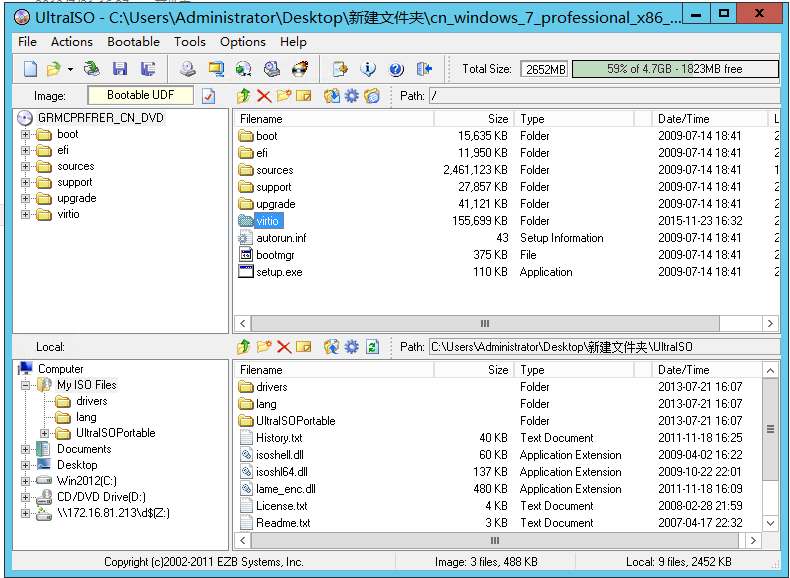Click the red X Delete in Local toolbar
790x578 pixels.
tap(284, 347)
